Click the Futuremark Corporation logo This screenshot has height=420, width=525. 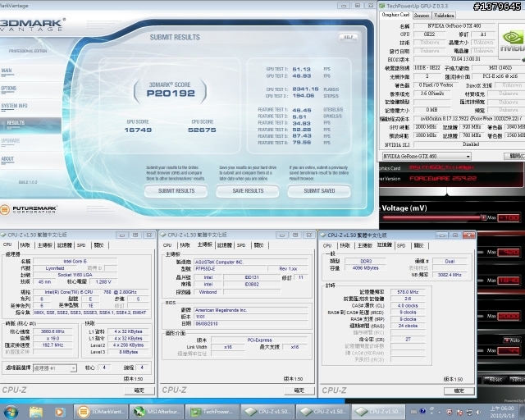(x=29, y=210)
